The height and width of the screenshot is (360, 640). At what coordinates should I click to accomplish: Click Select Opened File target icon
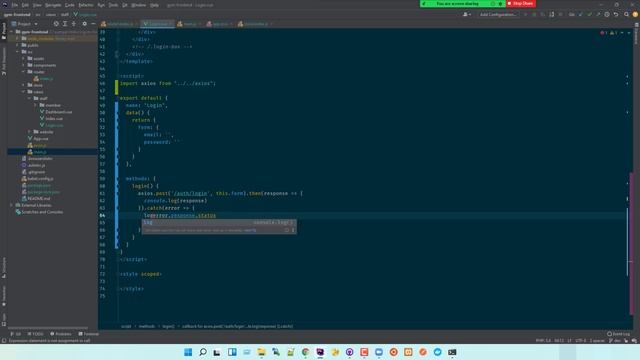(x=56, y=24)
